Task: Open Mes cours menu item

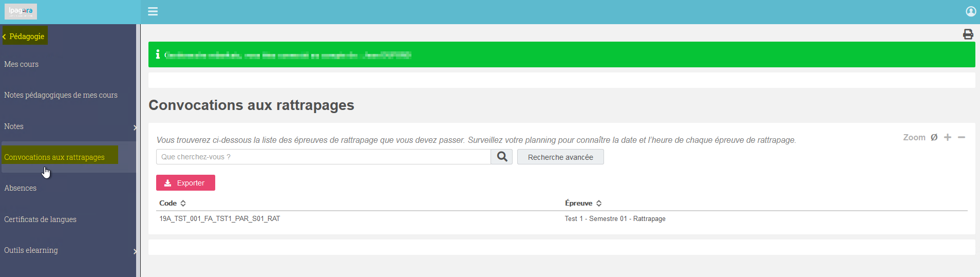Action: pyautogui.click(x=22, y=64)
